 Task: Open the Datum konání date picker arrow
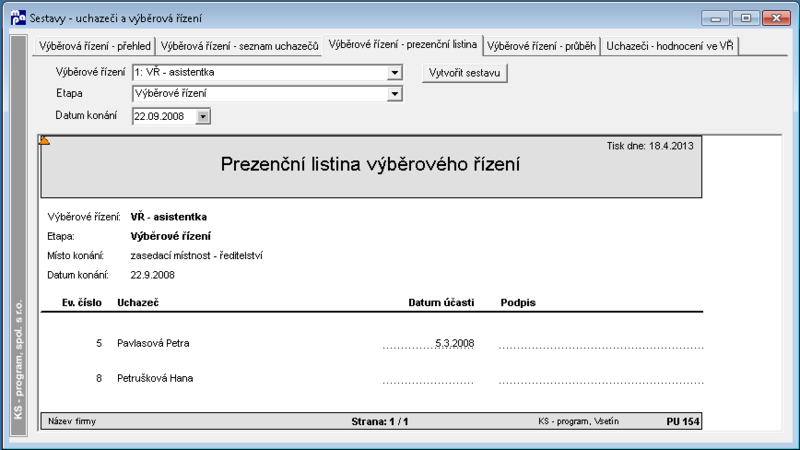203,116
